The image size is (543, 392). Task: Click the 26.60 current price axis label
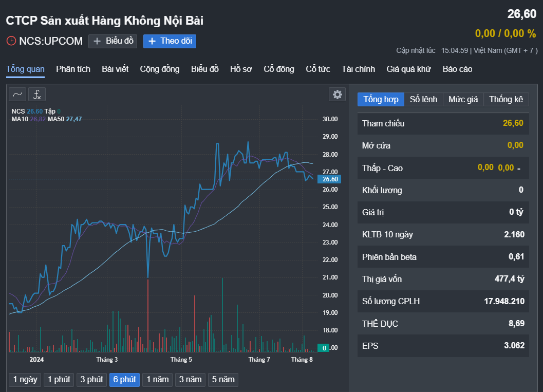(x=329, y=179)
